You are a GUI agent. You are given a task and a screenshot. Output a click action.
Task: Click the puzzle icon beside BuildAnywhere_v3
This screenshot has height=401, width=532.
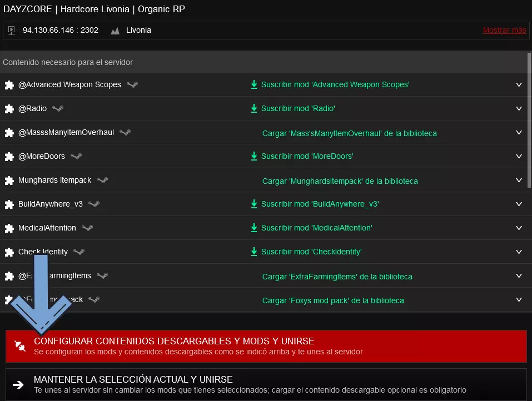[x=9, y=204]
